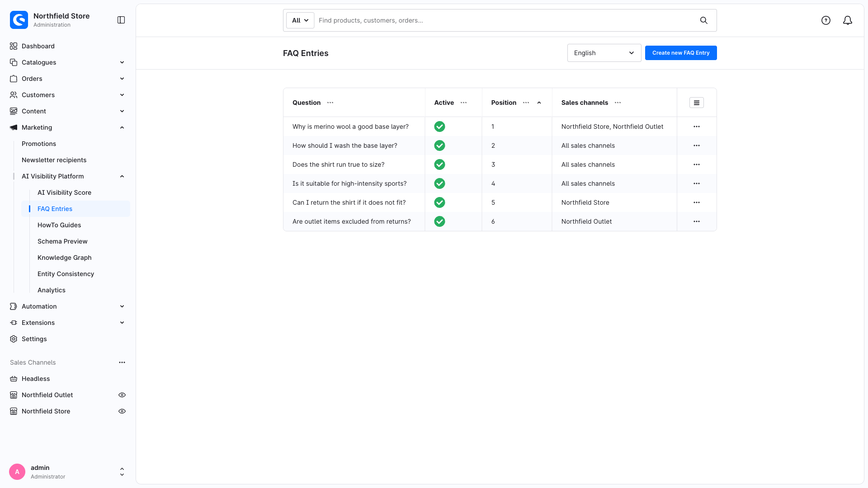Click the Shopware logo in the sidebar

click(19, 20)
